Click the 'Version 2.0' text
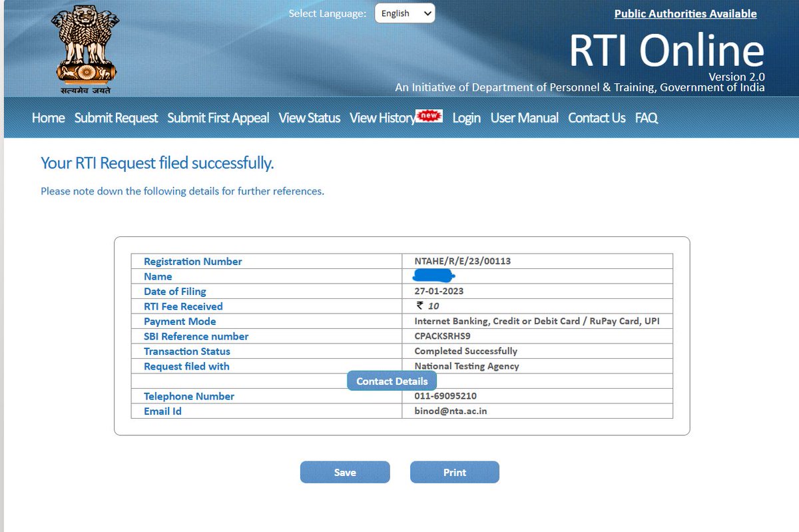The height and width of the screenshot is (532, 799). (736, 77)
